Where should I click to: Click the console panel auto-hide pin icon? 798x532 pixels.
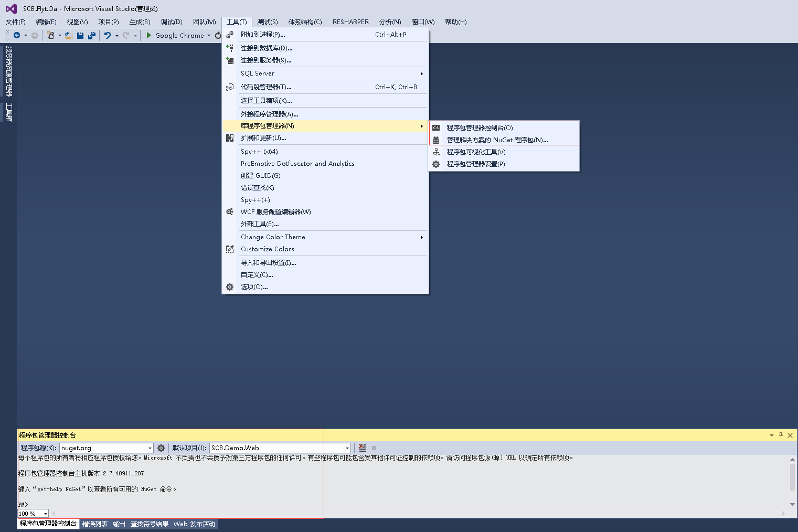(x=781, y=435)
